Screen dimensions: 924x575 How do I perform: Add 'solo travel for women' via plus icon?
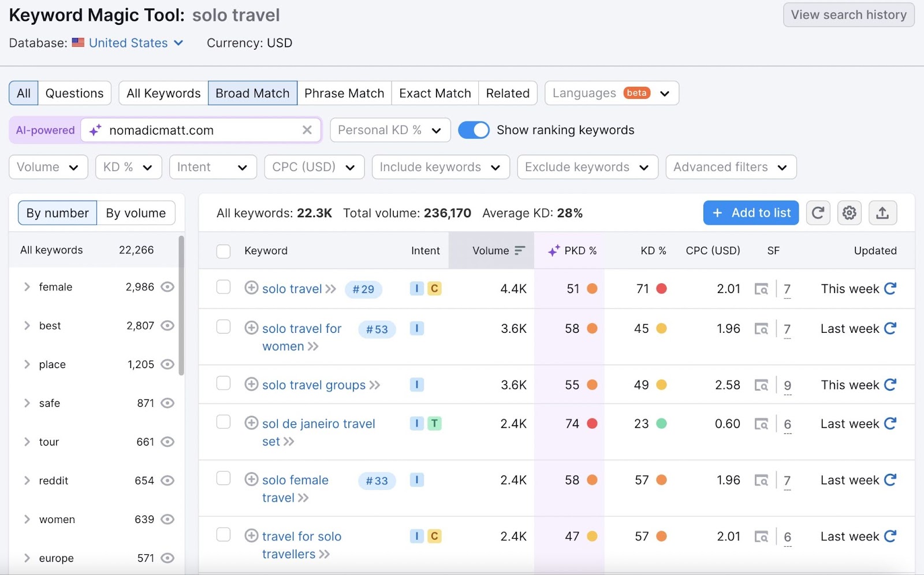(251, 328)
